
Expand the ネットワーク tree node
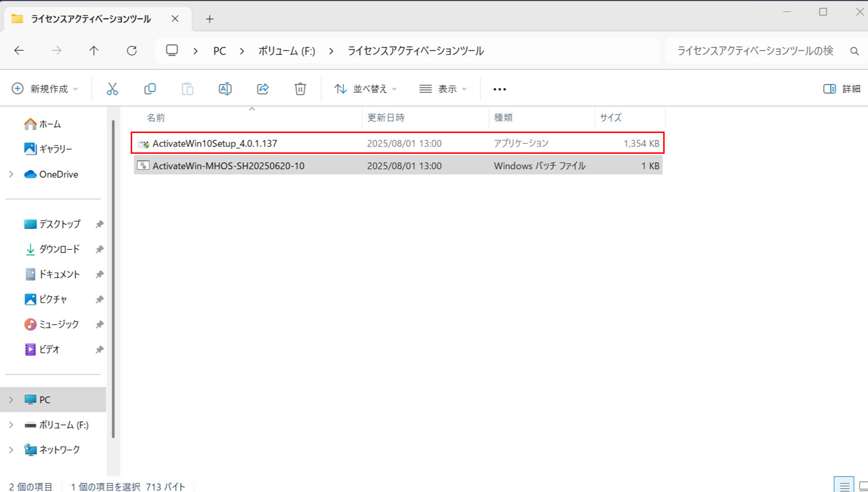point(11,450)
